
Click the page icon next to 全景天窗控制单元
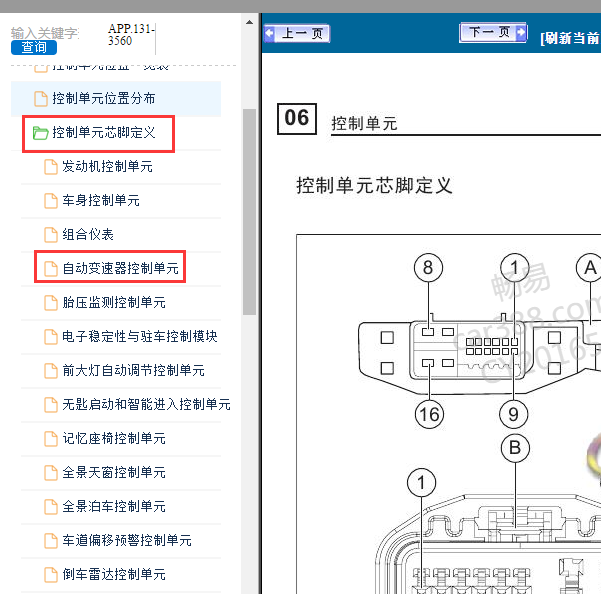pos(51,473)
